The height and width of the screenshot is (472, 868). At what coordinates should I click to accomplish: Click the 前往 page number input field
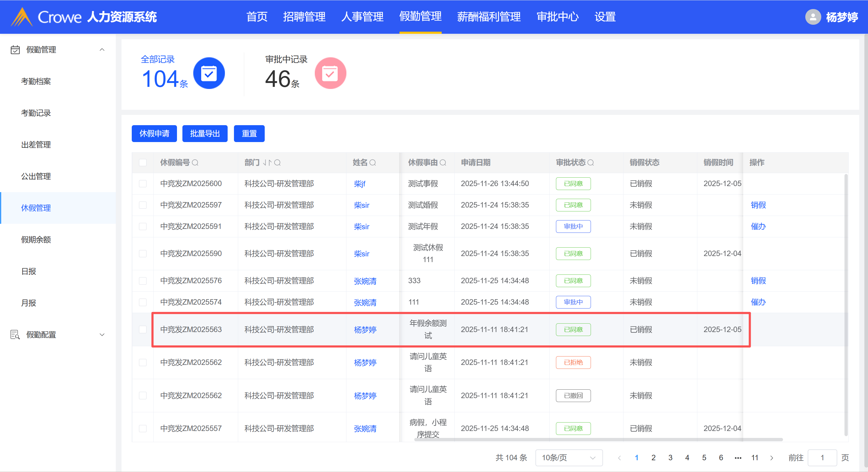[822, 458]
